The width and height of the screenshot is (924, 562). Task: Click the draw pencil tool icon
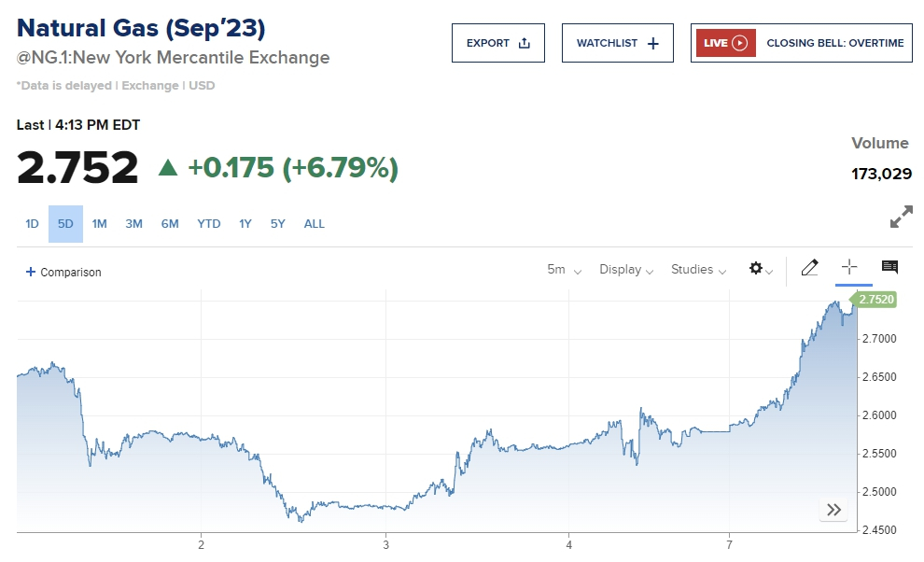(x=809, y=269)
